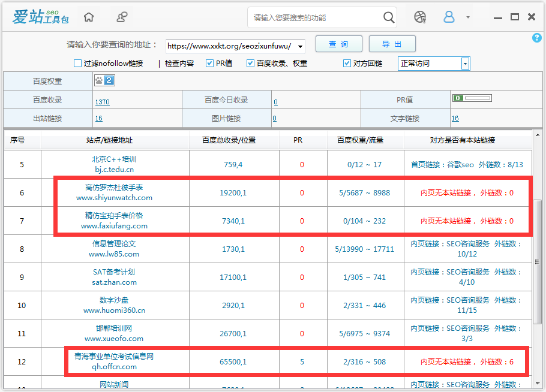This screenshot has width=546, height=392.
Task: Open 出站链接 count 16 link
Action: (x=99, y=118)
